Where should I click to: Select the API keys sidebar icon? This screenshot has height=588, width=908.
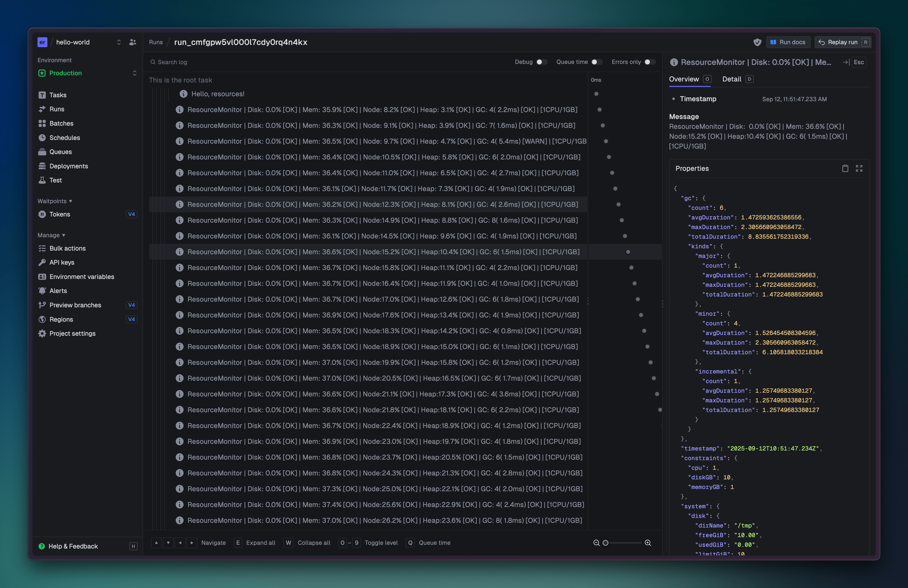click(x=42, y=262)
